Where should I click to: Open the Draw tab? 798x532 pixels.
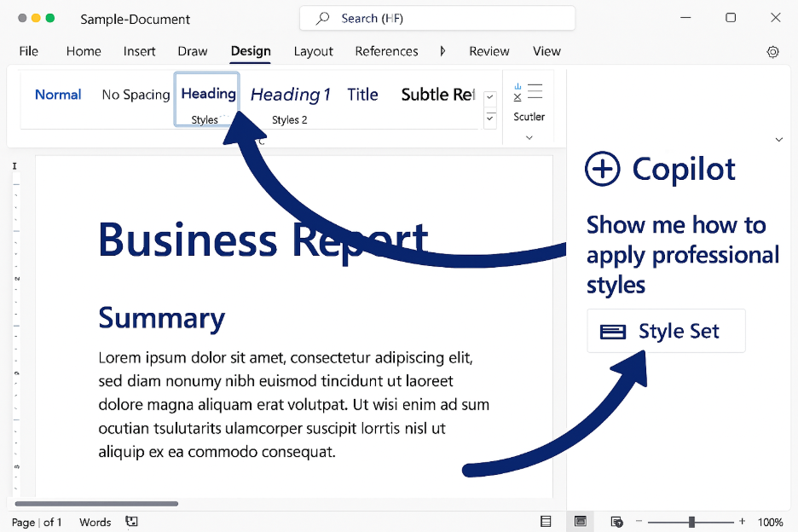tap(193, 51)
